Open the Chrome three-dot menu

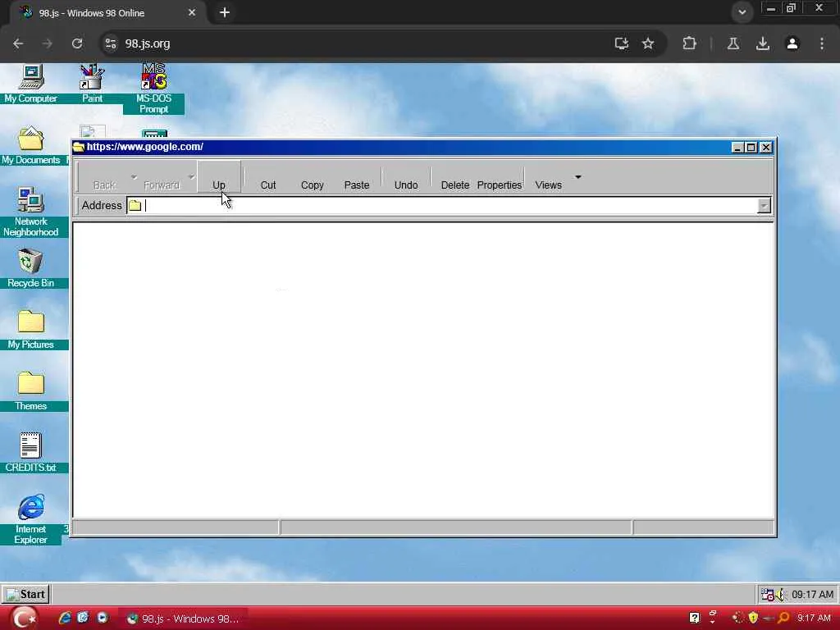(x=822, y=44)
